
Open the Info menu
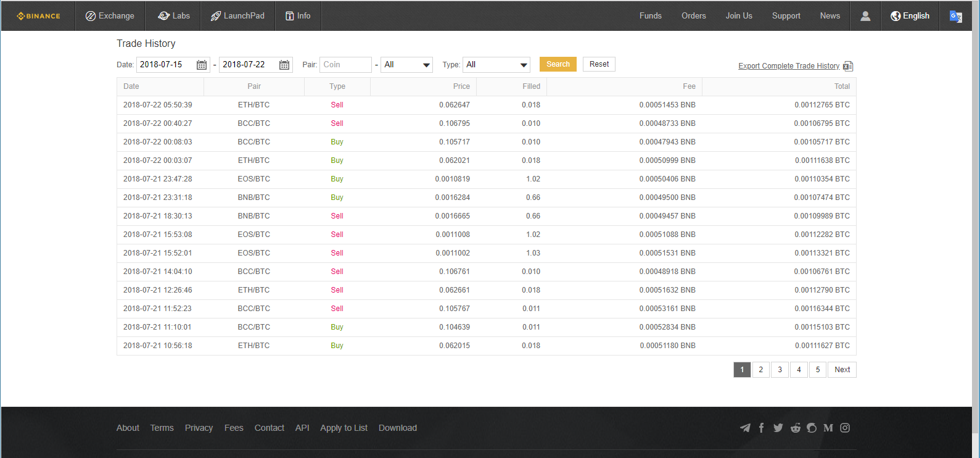click(298, 16)
